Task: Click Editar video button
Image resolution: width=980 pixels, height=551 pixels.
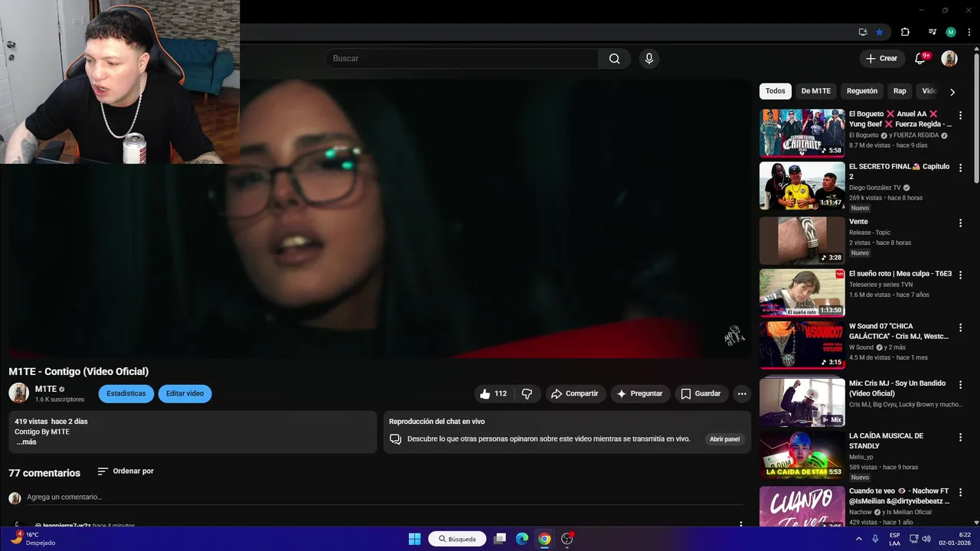Action: (x=185, y=393)
